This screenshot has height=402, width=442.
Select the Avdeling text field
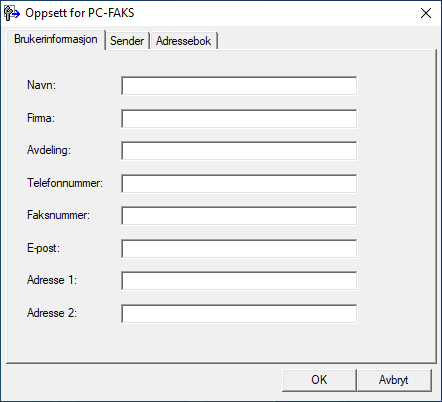coord(239,151)
